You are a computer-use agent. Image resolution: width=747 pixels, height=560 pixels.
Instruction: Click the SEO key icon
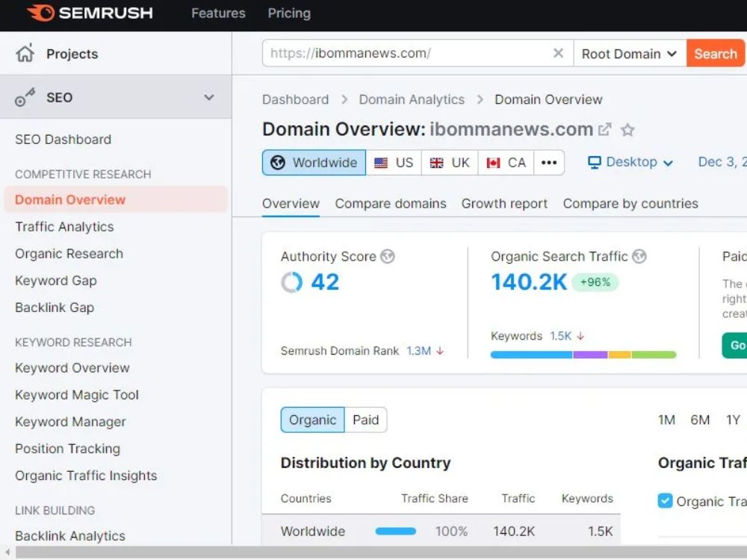pyautogui.click(x=25, y=97)
